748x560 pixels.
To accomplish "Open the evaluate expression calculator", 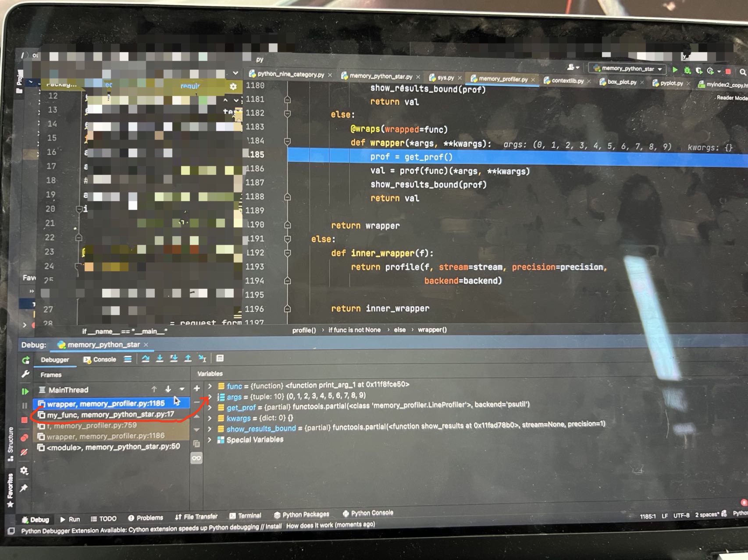I will point(220,358).
